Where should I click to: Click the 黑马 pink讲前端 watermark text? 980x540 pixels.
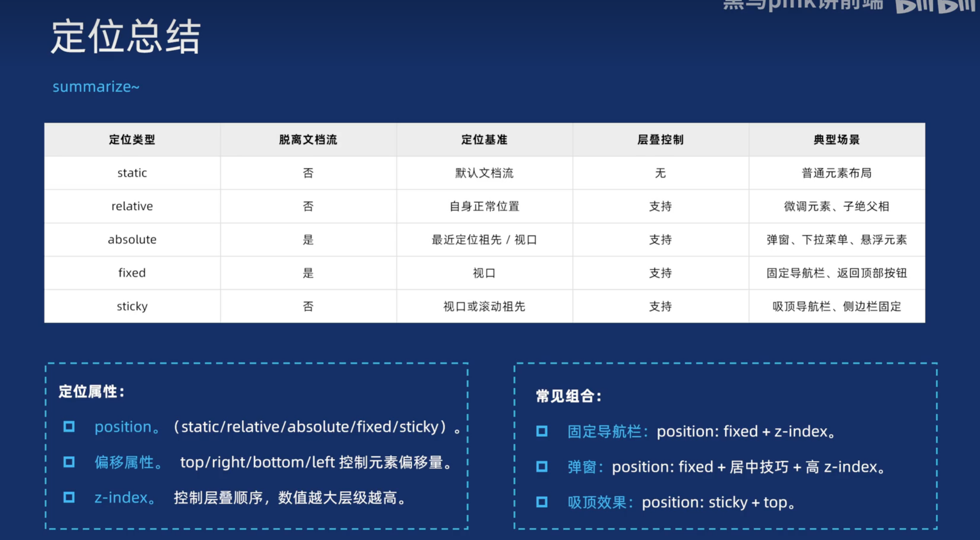[802, 4]
